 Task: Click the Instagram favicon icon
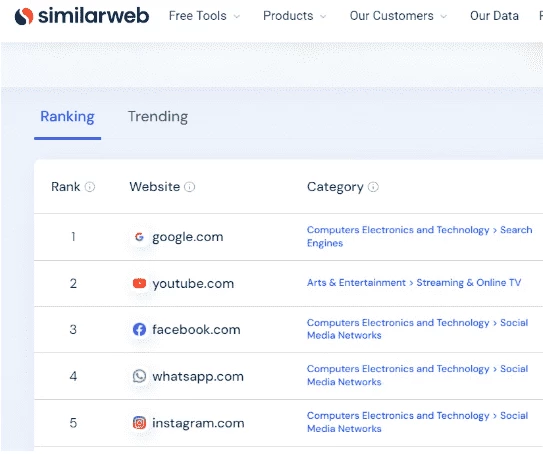[139, 423]
